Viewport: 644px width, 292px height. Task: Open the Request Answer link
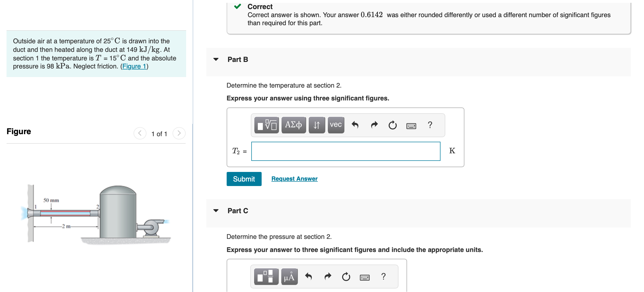point(294,179)
